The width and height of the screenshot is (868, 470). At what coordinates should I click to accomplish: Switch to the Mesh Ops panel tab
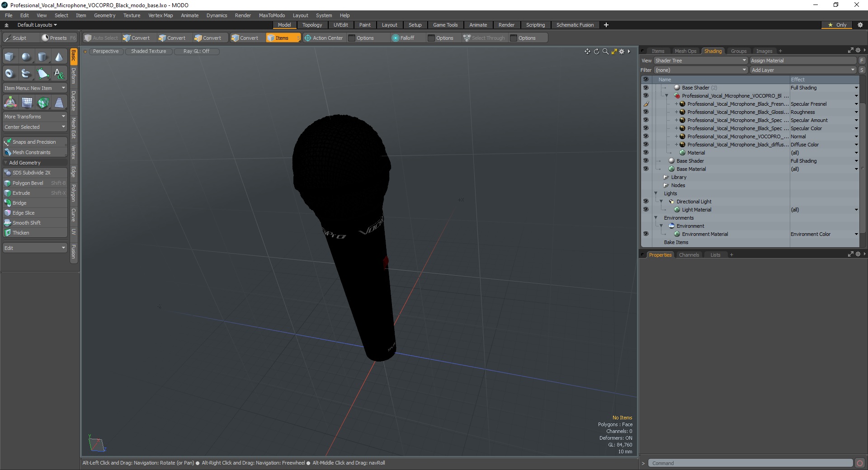[685, 51]
